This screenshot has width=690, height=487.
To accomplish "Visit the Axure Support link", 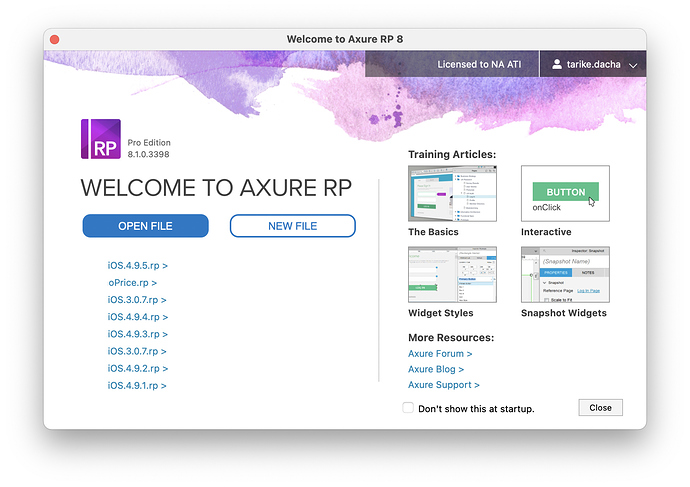I will [443, 385].
